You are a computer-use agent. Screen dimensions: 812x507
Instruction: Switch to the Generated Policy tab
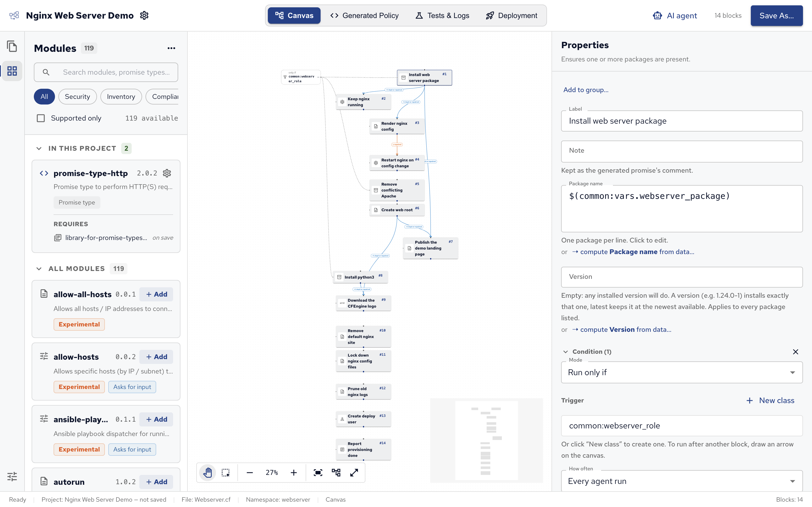pyautogui.click(x=364, y=15)
